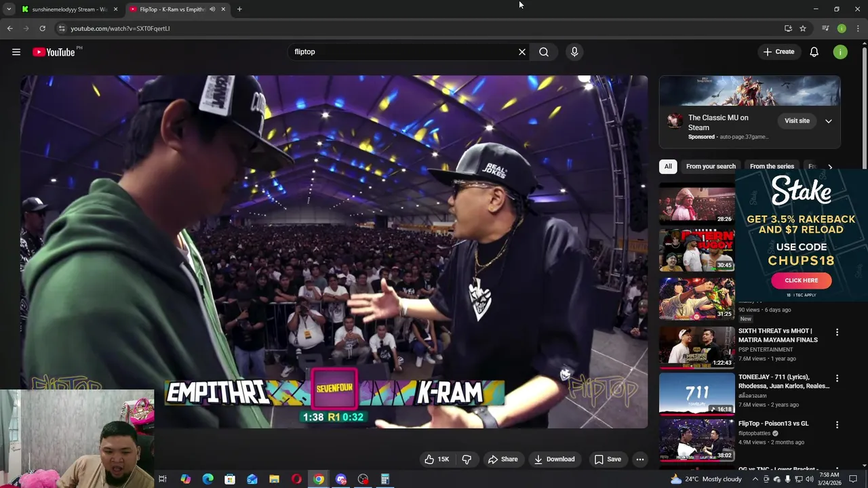View site information icon in address bar

(x=62, y=28)
